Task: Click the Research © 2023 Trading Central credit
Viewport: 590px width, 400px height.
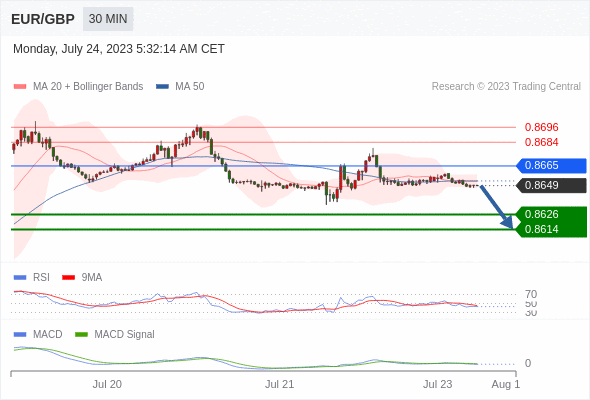Action: pyautogui.click(x=506, y=87)
